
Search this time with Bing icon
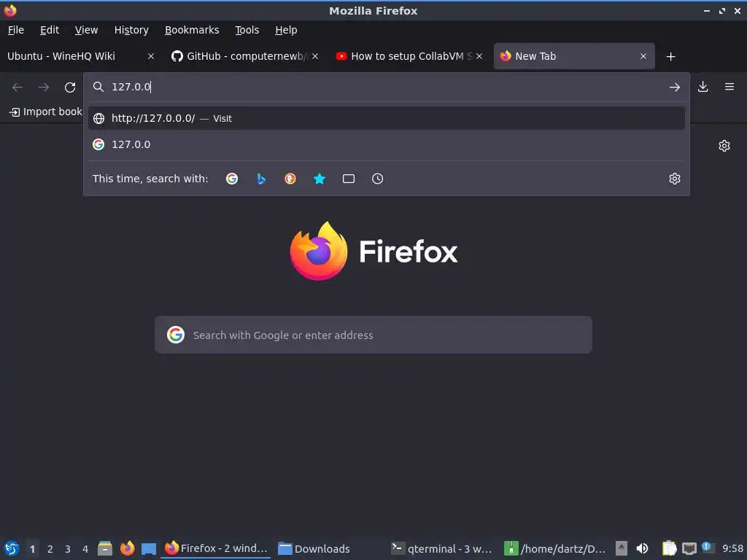tap(261, 179)
